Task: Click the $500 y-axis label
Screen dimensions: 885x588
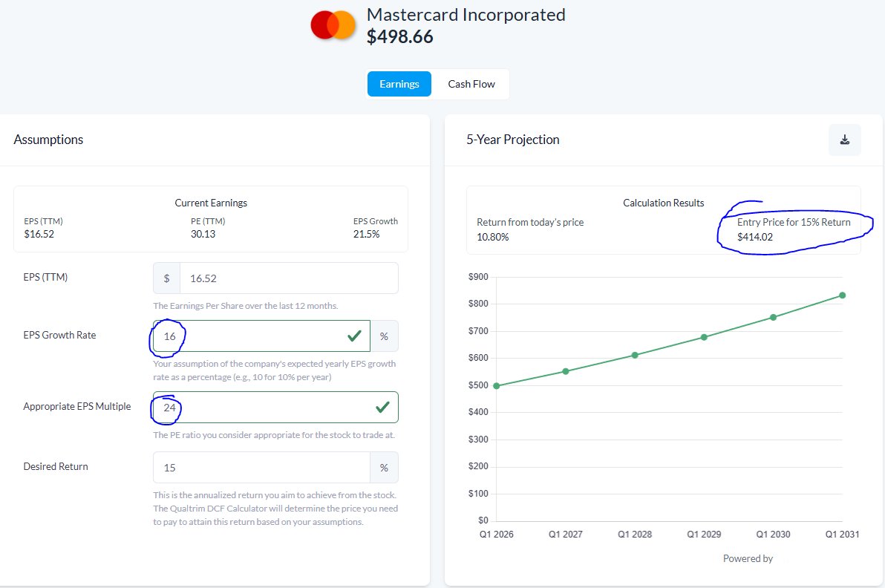Action: click(478, 385)
